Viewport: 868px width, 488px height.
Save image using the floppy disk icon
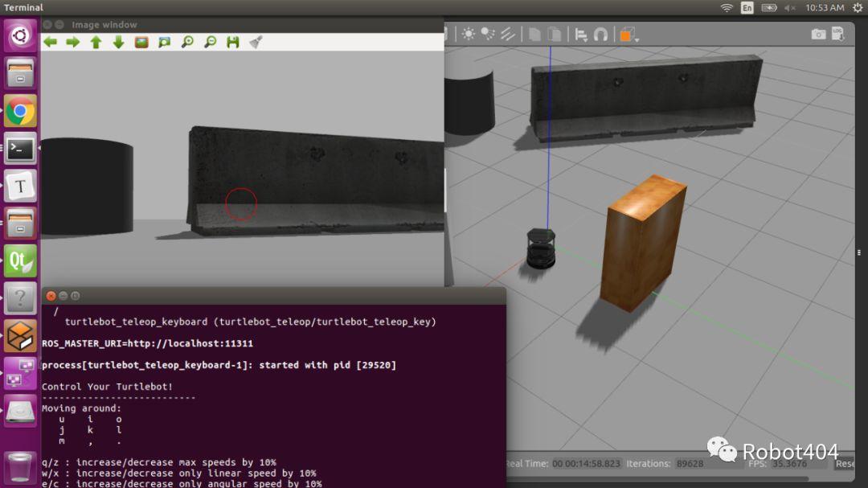click(233, 42)
